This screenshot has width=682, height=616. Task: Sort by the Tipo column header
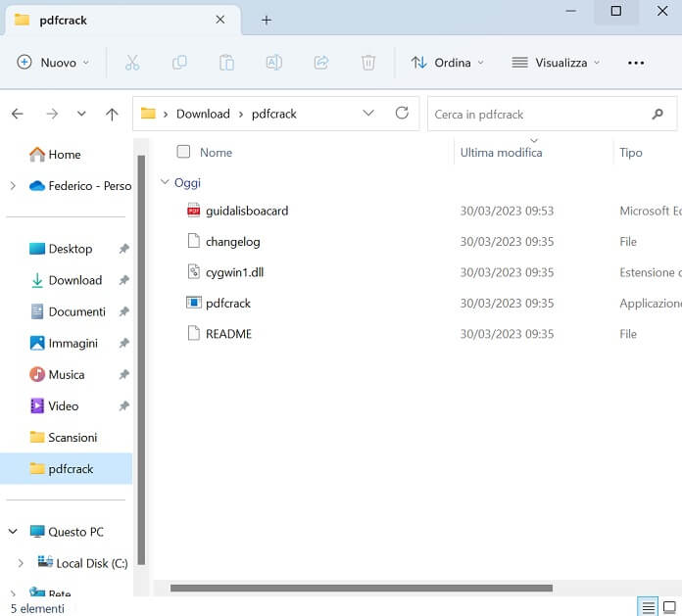[x=631, y=153]
